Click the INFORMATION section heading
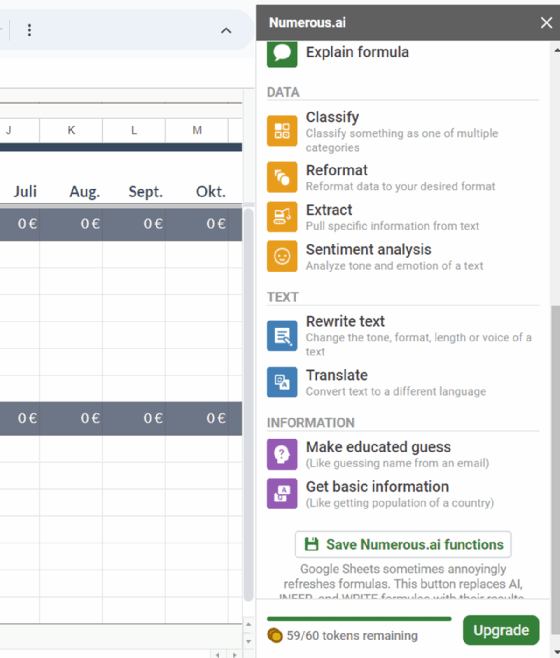 pyautogui.click(x=311, y=423)
